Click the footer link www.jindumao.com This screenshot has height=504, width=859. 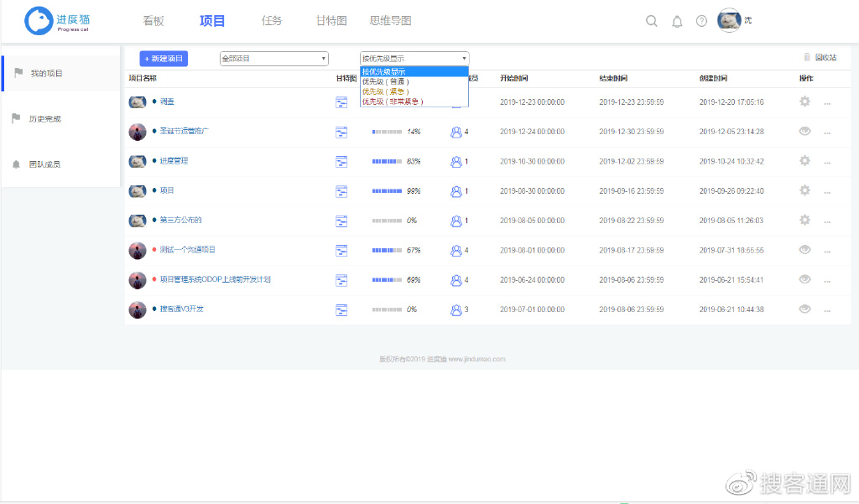(476, 360)
